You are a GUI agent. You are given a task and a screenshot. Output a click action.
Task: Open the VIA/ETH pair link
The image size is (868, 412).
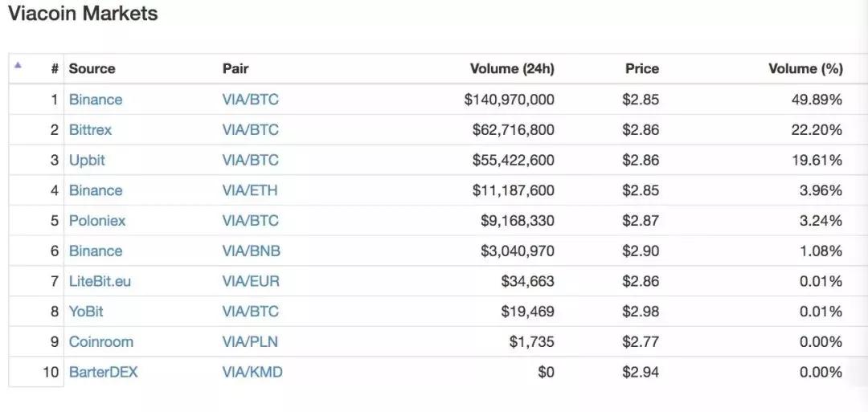pos(250,190)
